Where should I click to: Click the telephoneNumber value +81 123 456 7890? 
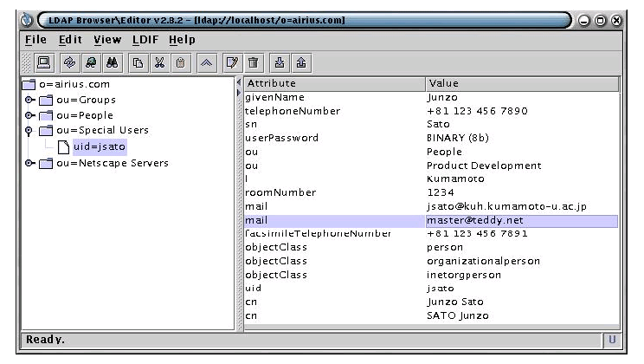pyautogui.click(x=477, y=111)
